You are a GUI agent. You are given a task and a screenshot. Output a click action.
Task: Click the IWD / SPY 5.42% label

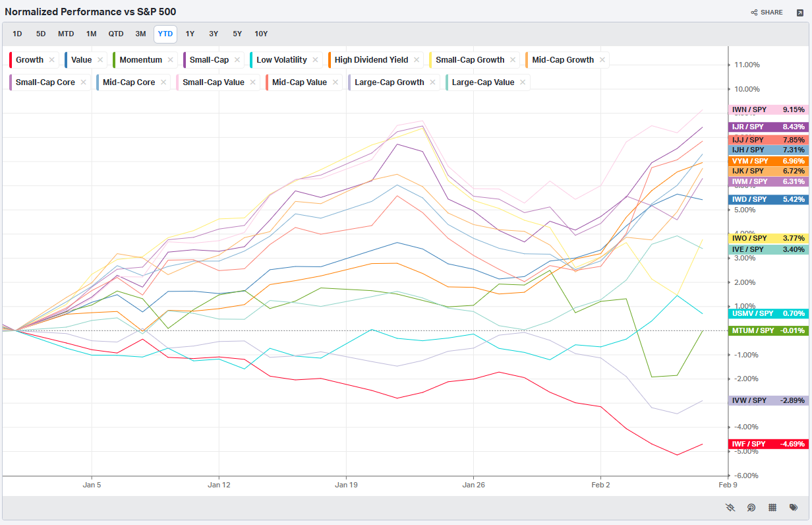768,200
